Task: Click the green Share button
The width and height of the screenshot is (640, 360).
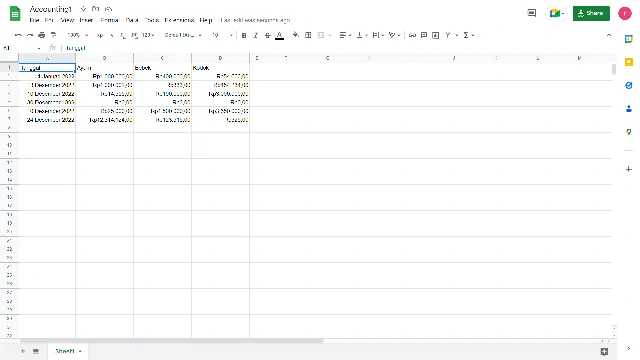Action: point(591,13)
